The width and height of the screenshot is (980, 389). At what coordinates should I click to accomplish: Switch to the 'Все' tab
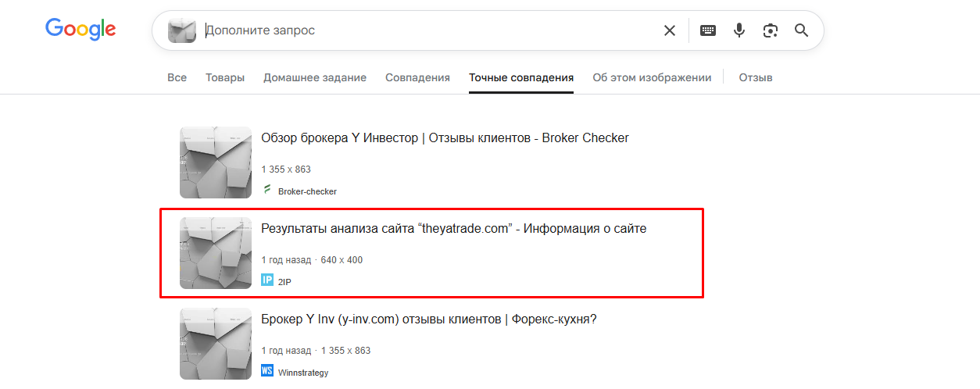tap(177, 77)
